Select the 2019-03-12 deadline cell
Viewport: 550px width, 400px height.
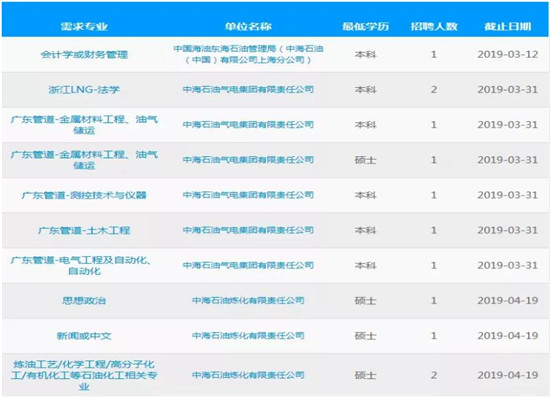coord(508,54)
